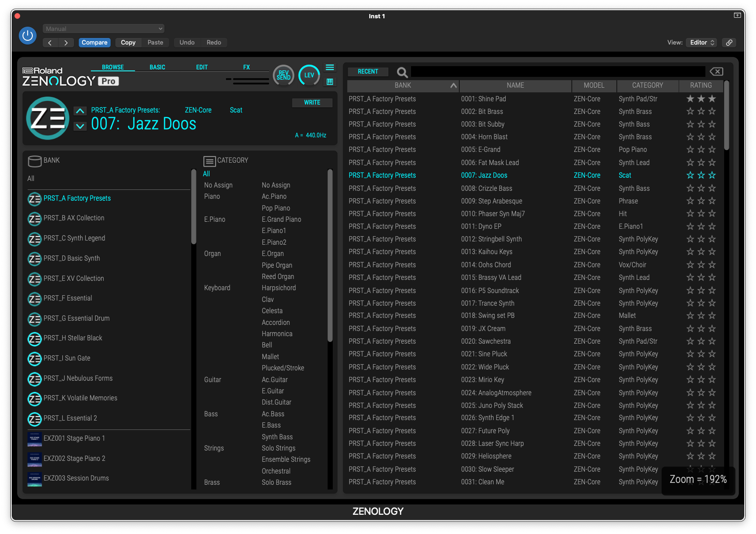This screenshot has height=534, width=756.
Task: Set third star for 0001: Shine Pad
Action: pos(712,99)
